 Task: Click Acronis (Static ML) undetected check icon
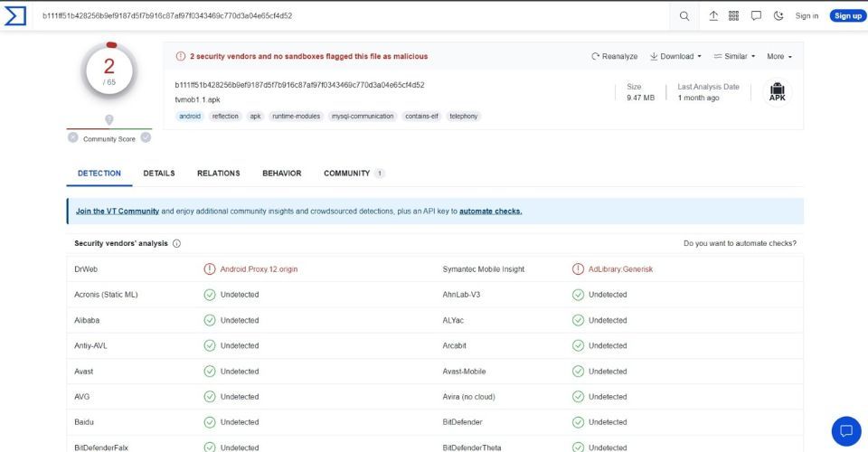(209, 295)
